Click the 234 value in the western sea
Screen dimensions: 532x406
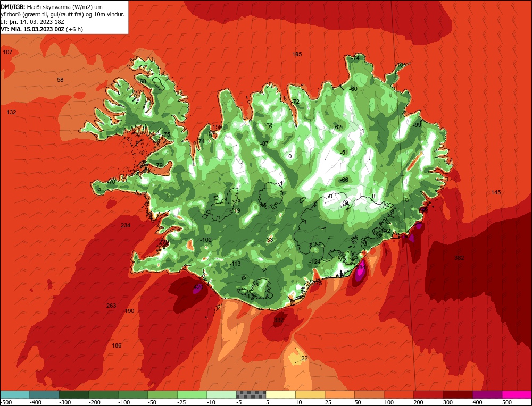pyautogui.click(x=126, y=225)
